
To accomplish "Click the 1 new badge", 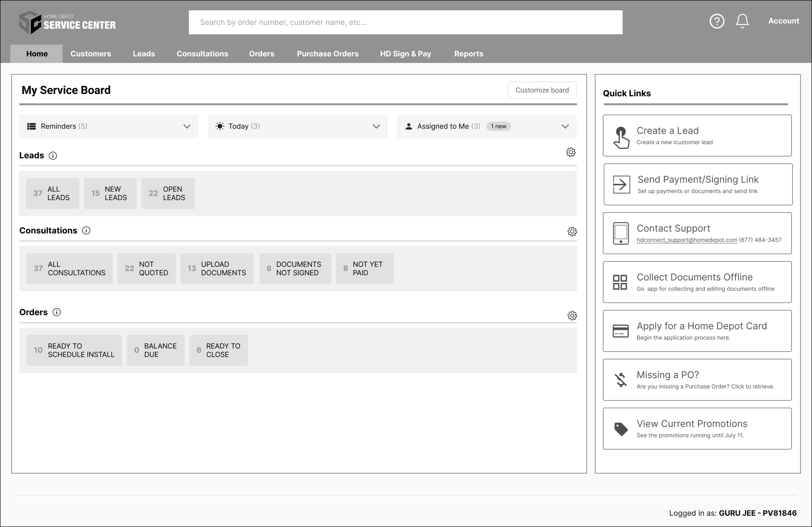I will click(x=498, y=126).
